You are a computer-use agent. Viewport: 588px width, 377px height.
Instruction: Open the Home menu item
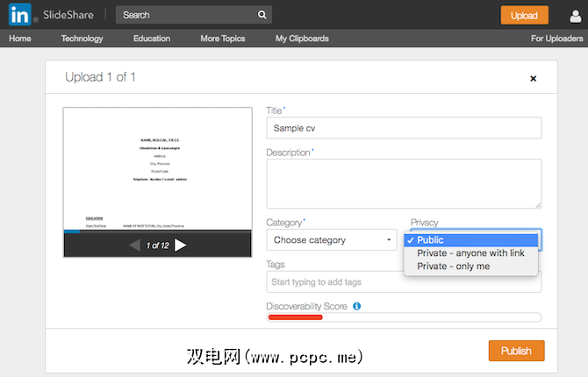pos(20,39)
